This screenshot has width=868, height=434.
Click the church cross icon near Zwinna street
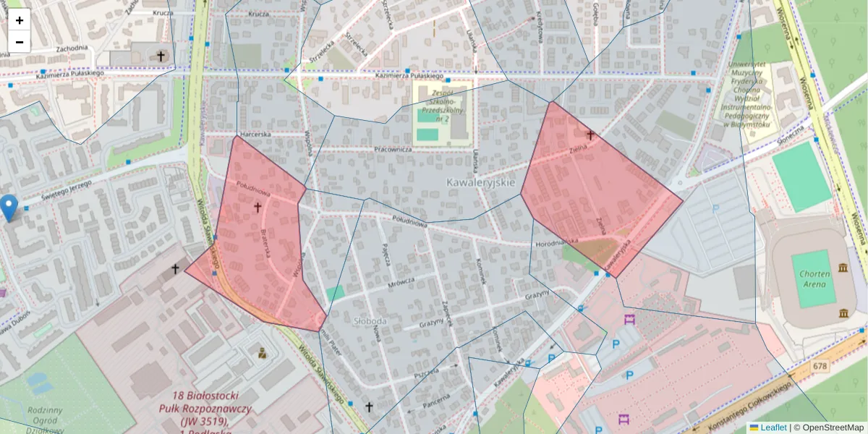591,134
